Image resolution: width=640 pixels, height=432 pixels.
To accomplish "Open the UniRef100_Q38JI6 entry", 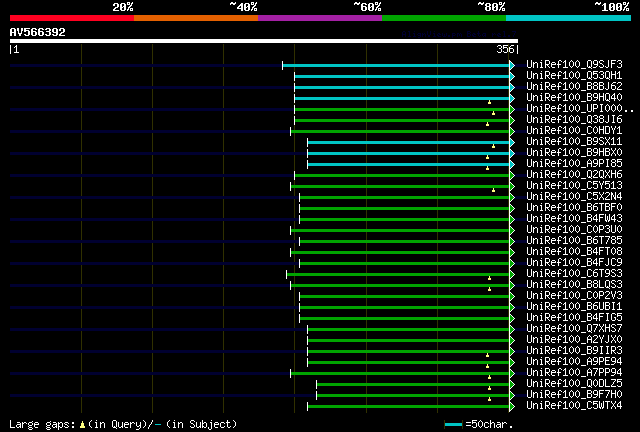I will 574,120.
